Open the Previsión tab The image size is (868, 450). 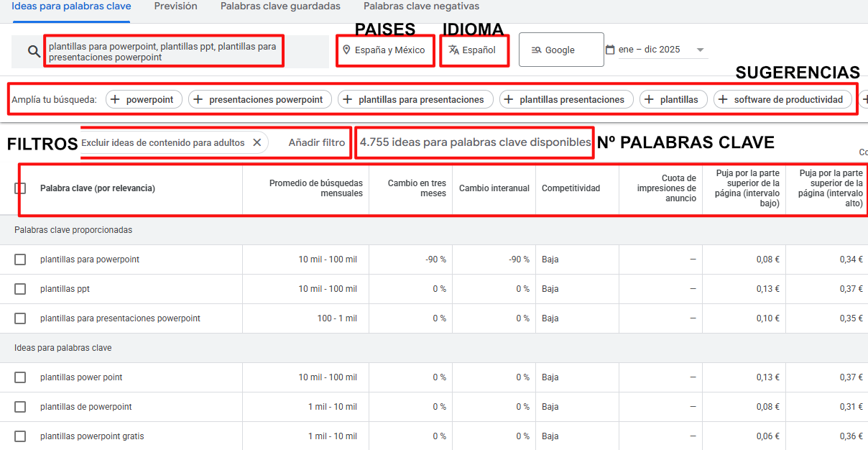pos(175,6)
